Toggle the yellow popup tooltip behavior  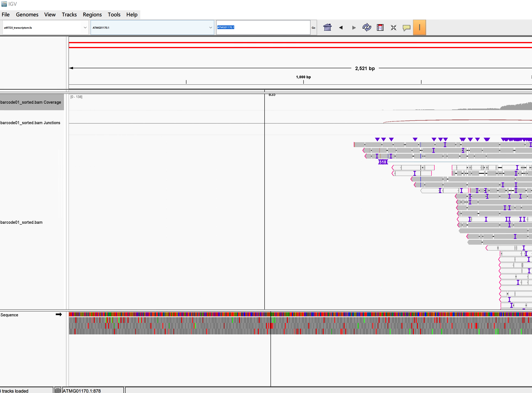point(406,28)
